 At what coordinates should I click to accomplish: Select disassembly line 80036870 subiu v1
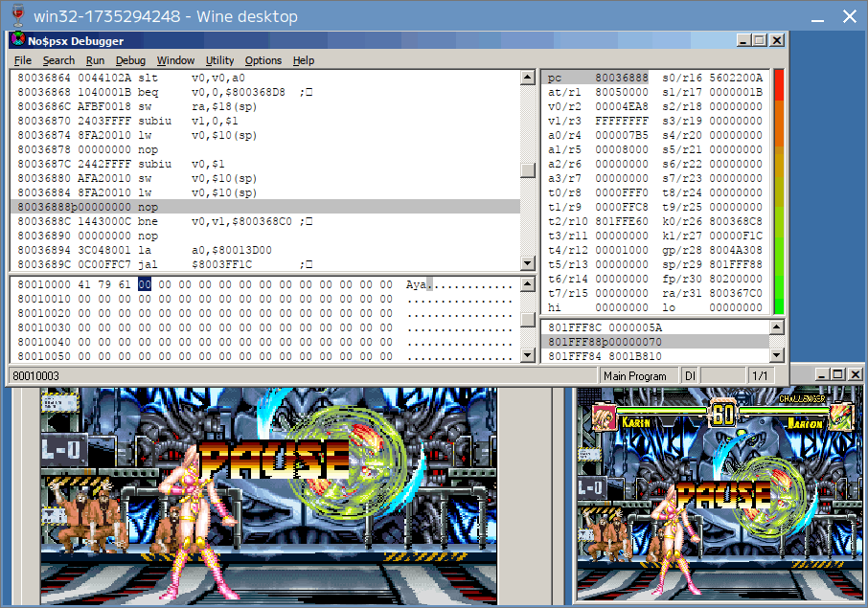click(x=265, y=121)
